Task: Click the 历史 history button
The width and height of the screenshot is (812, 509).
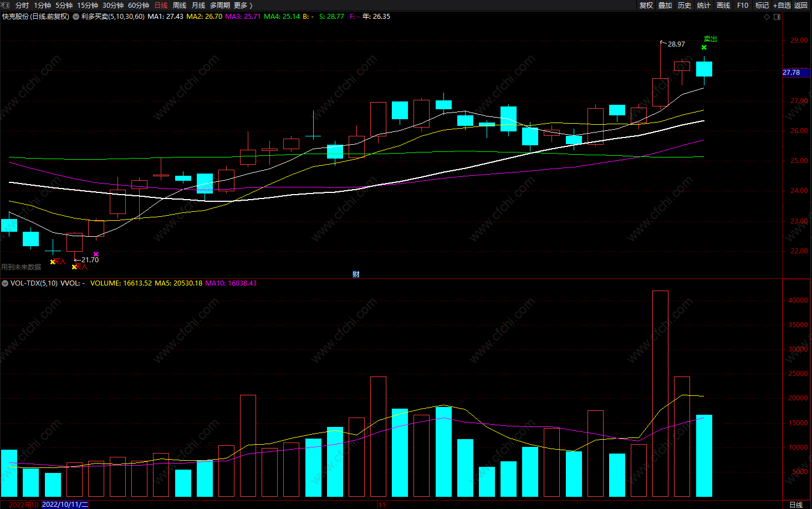Action: 685,5
